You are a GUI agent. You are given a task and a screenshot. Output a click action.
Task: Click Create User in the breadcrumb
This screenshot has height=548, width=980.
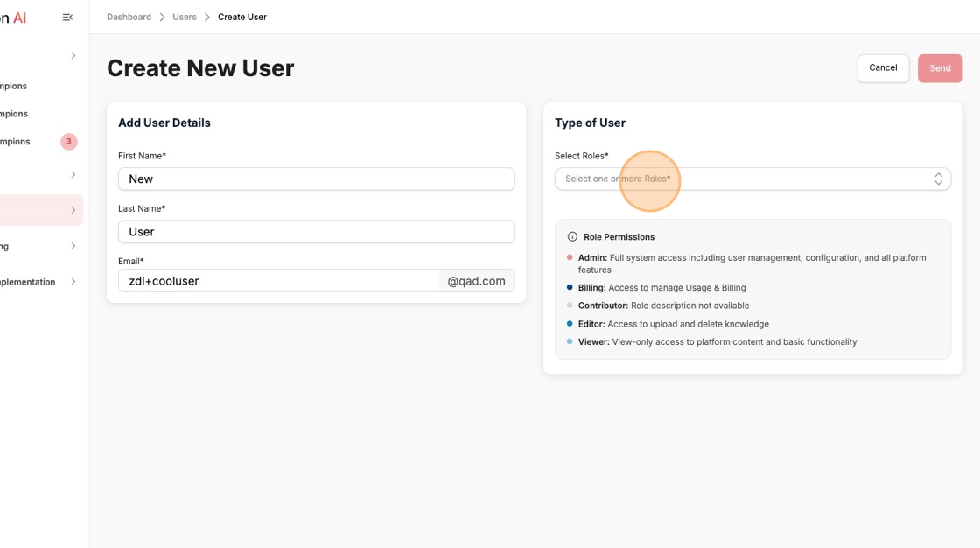pos(241,17)
